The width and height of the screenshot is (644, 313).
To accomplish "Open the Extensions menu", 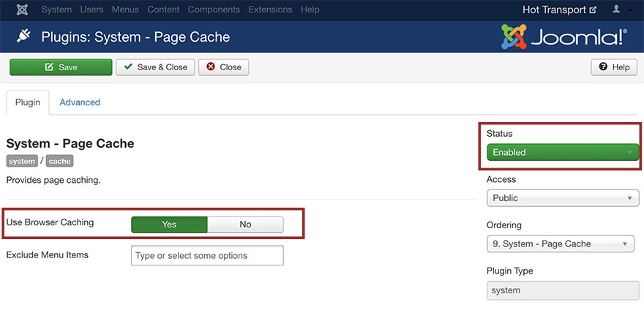I will pos(270,10).
